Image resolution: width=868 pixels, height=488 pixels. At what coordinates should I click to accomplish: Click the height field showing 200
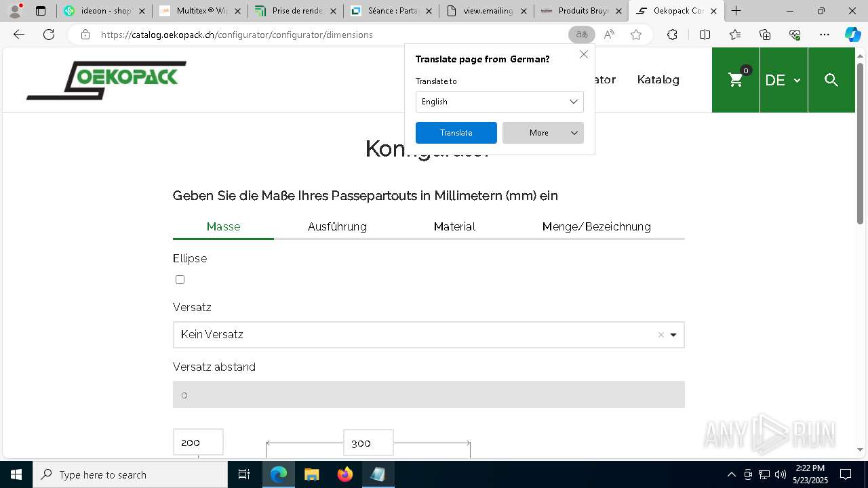point(198,442)
